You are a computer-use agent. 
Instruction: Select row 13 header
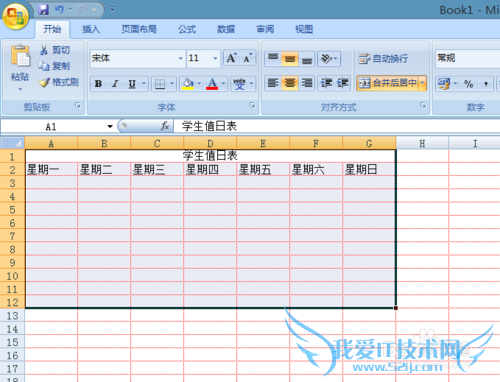(x=12, y=316)
